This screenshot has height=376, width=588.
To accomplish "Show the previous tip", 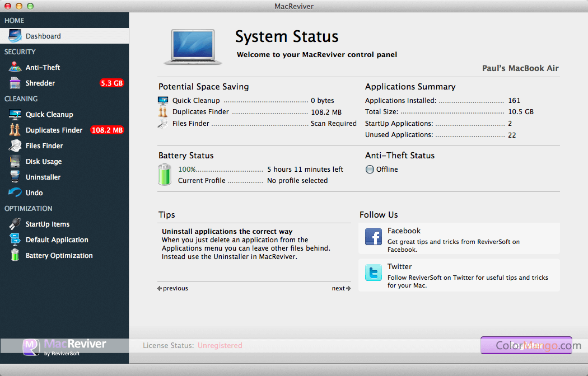I will click(173, 288).
